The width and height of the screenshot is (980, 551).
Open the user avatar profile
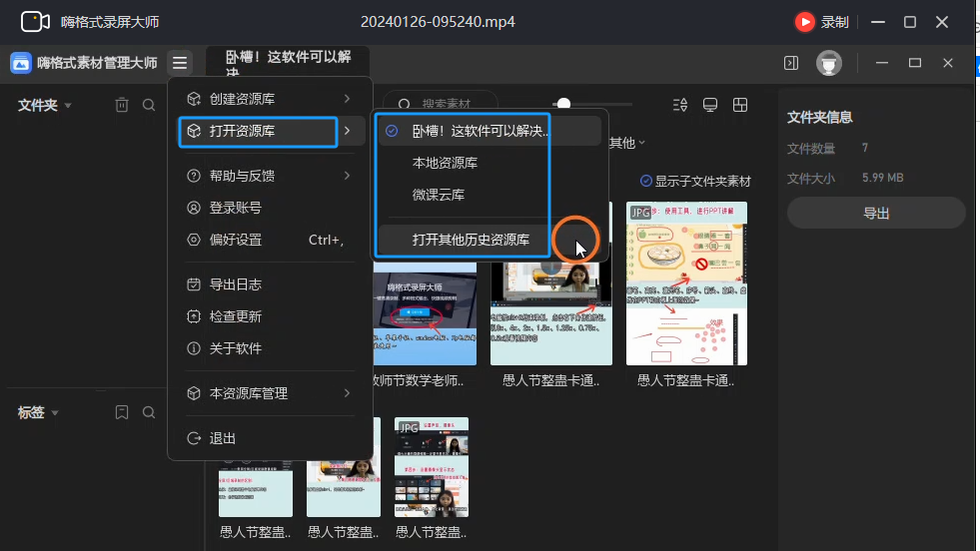pos(829,63)
